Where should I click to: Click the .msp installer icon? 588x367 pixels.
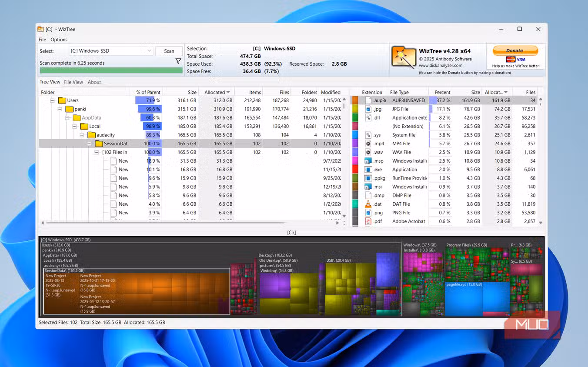click(368, 161)
